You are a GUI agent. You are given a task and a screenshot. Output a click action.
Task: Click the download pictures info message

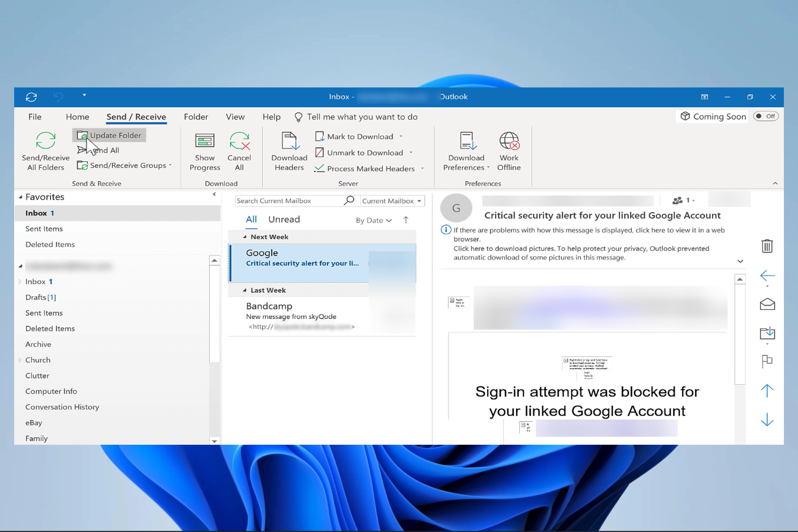[581, 253]
